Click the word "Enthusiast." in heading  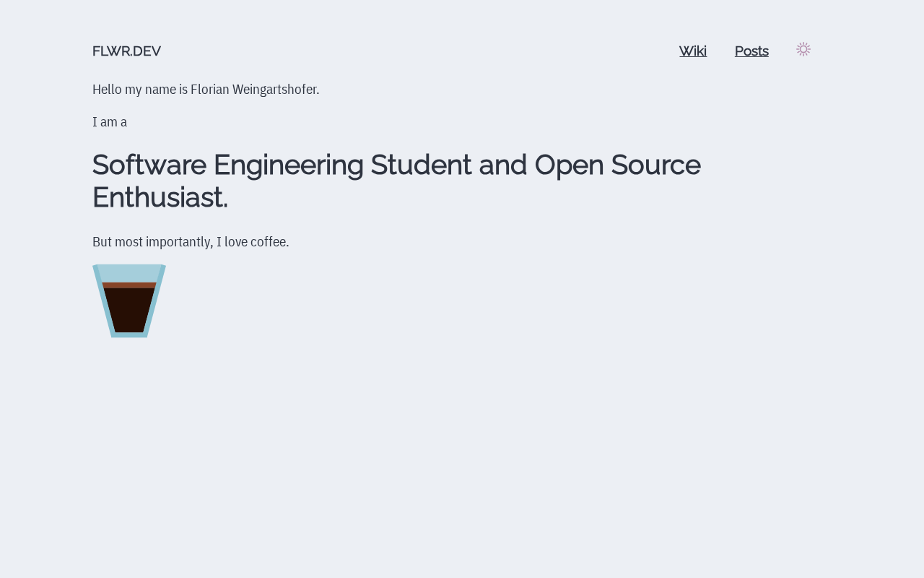click(160, 197)
